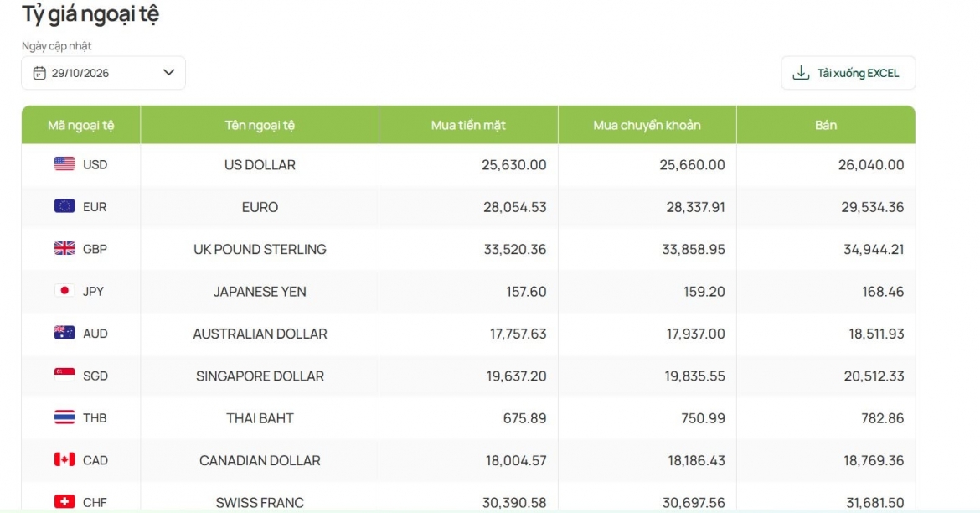Open the update date dropdown chevron
Viewport: 980px width, 513px height.
pyautogui.click(x=168, y=73)
